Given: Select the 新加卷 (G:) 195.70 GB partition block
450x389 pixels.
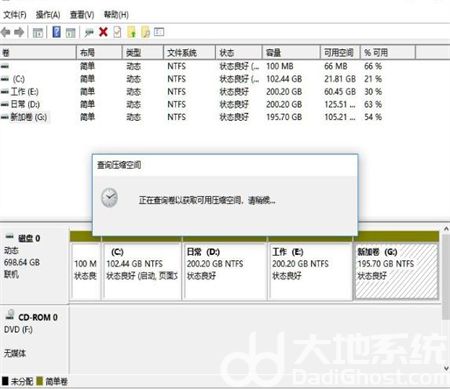Looking at the screenshot, I should point(396,271).
